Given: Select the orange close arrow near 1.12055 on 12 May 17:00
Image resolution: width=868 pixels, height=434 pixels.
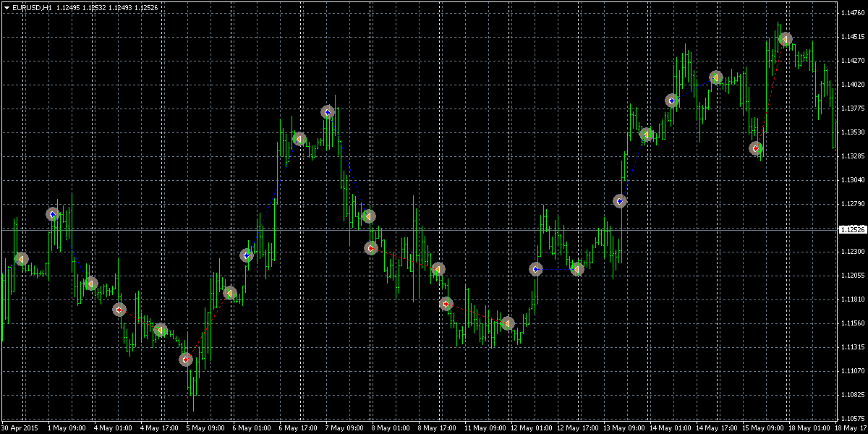Looking at the screenshot, I should click(x=577, y=269).
